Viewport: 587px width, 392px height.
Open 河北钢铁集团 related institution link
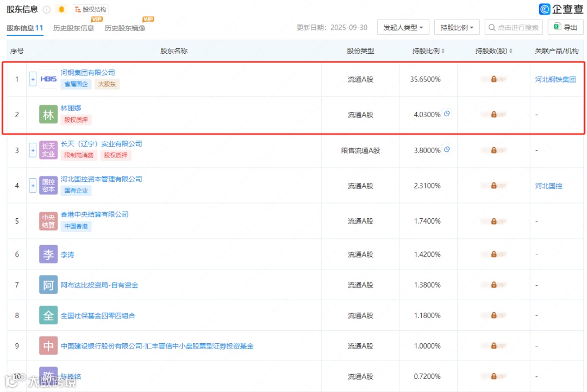[x=555, y=79]
